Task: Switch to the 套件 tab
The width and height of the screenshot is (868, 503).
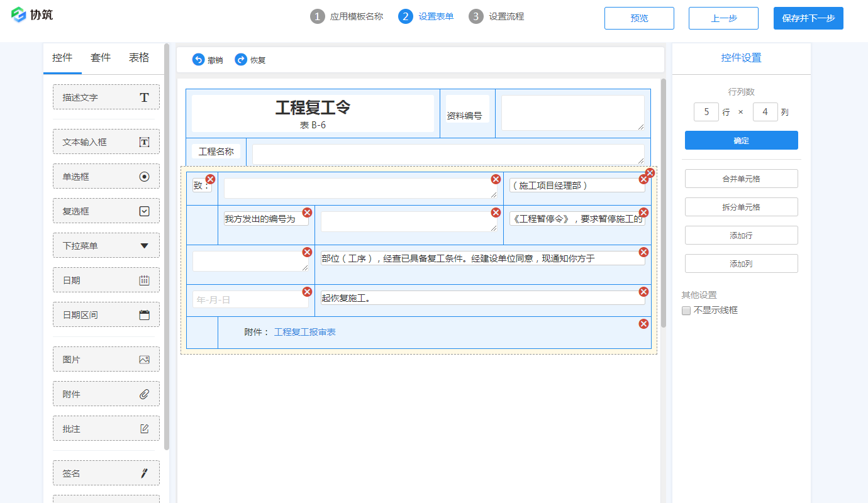Action: tap(101, 58)
